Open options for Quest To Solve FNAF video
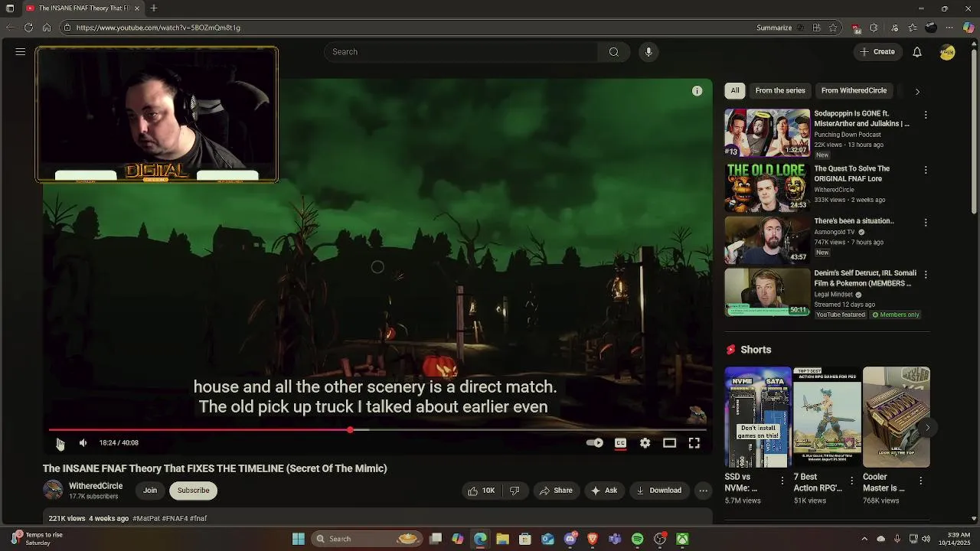The height and width of the screenshot is (551, 980). tap(926, 170)
